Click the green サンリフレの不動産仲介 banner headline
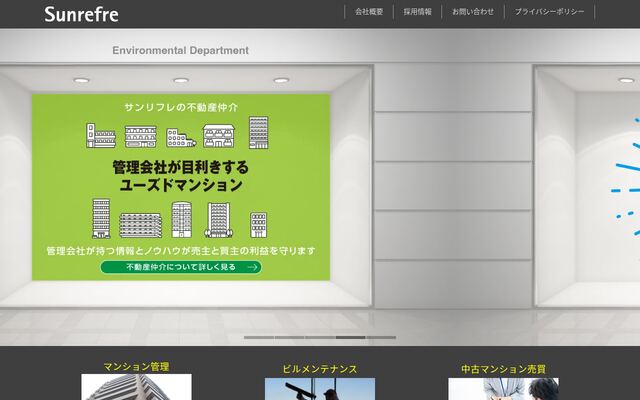Viewport: 640px width, 400px height. 181,107
